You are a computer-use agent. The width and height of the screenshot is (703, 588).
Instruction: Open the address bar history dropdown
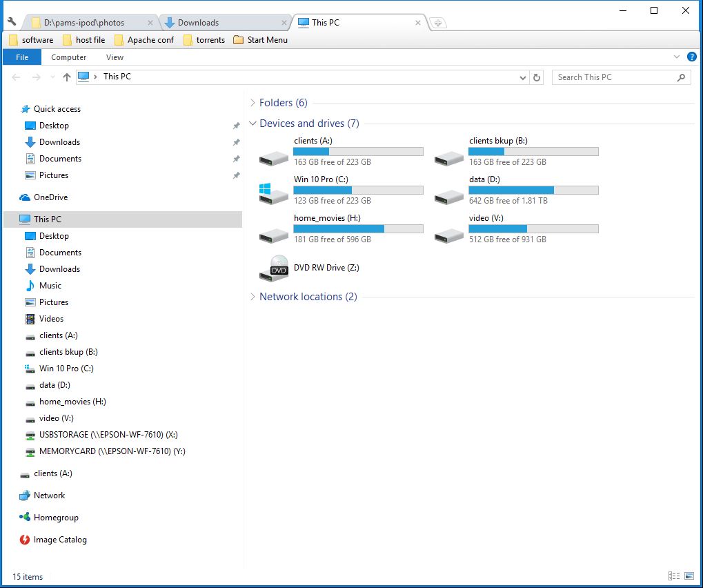(x=523, y=77)
